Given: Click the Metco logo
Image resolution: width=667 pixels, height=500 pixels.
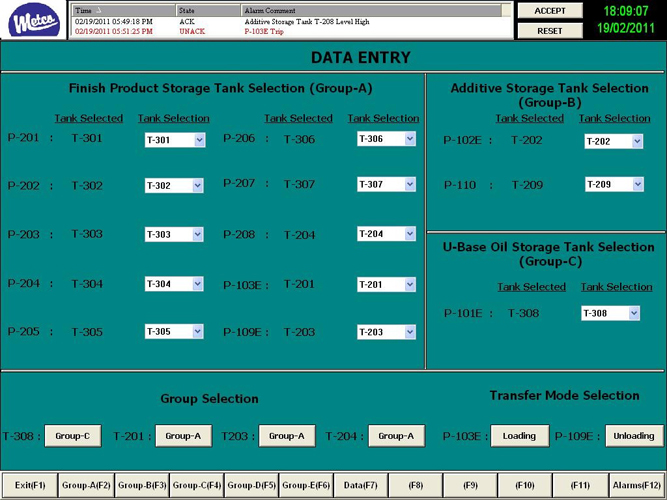Looking at the screenshot, I should pos(34,20).
